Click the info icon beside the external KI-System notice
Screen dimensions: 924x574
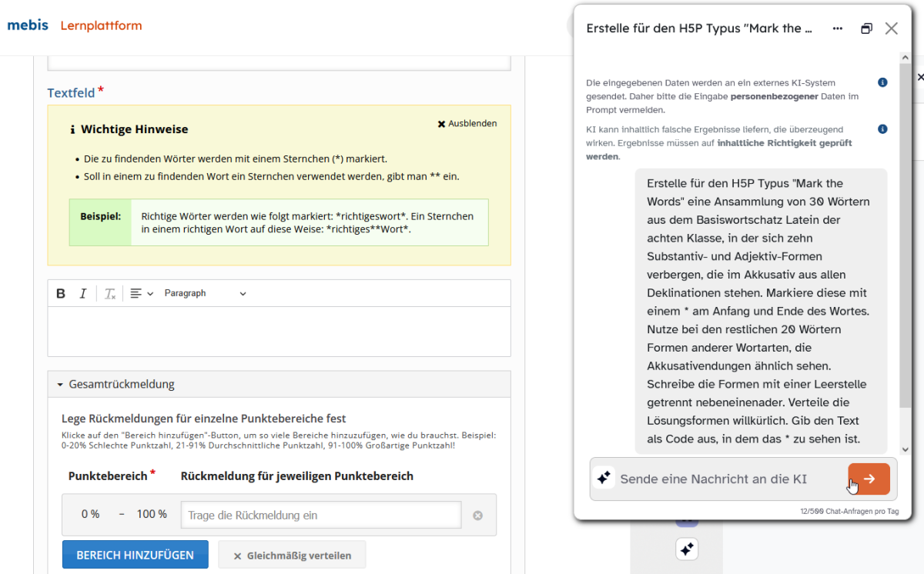click(x=882, y=82)
